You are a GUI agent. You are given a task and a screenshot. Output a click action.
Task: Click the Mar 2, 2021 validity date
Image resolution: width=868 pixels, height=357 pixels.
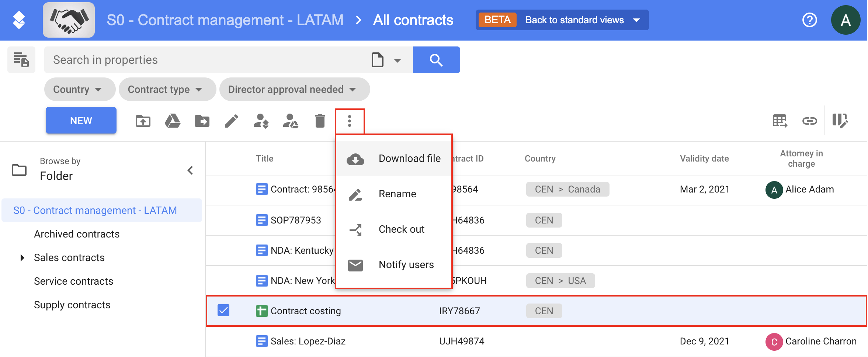tap(704, 189)
